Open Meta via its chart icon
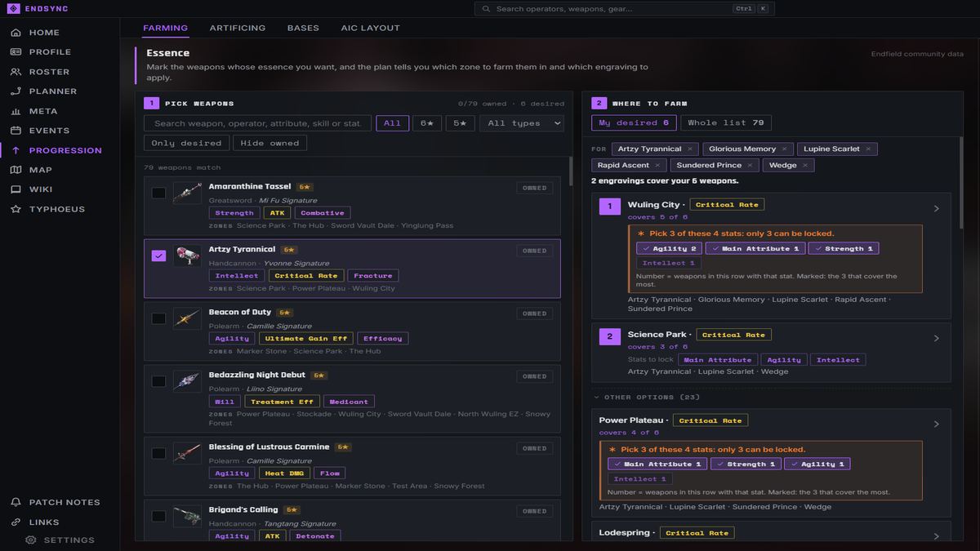The width and height of the screenshot is (980, 551). [x=16, y=111]
